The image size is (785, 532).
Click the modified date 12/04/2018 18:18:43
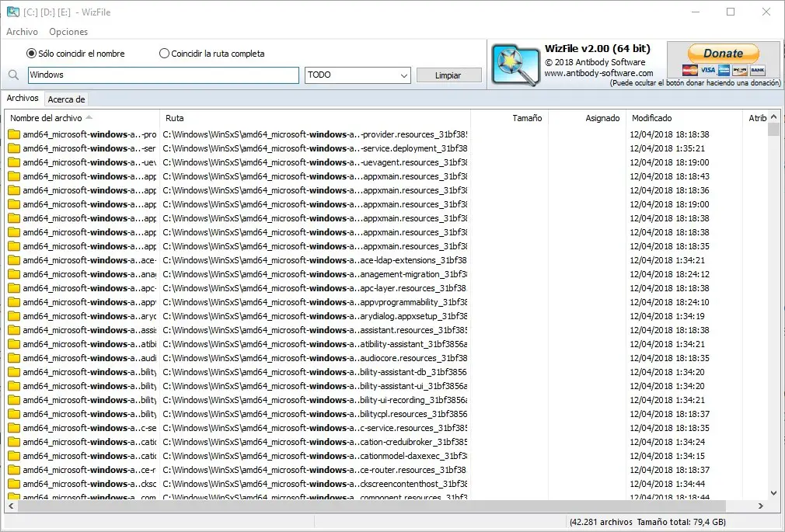coord(669,176)
